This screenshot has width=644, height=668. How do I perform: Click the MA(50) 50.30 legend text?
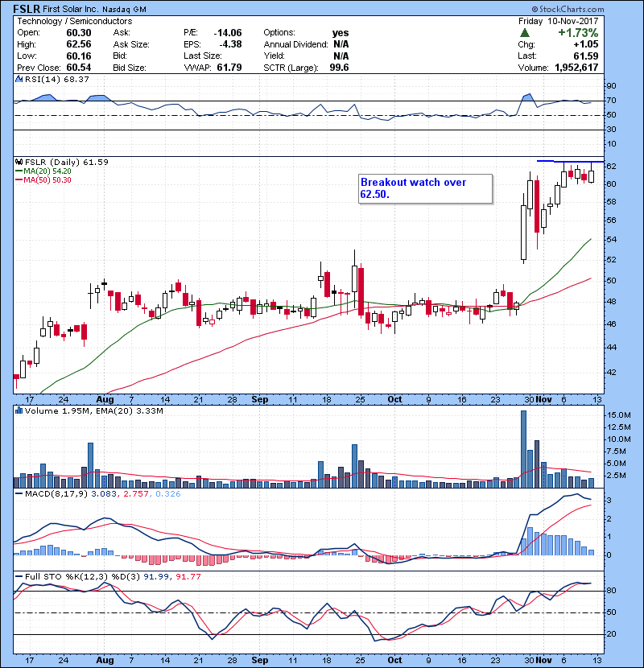point(47,180)
